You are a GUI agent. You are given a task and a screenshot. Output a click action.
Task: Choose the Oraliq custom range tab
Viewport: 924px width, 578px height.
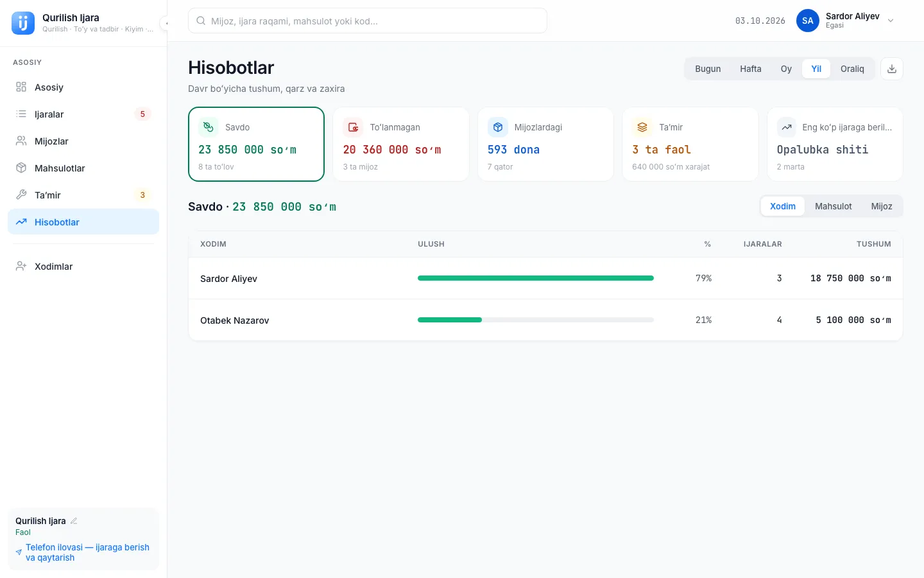click(x=852, y=69)
